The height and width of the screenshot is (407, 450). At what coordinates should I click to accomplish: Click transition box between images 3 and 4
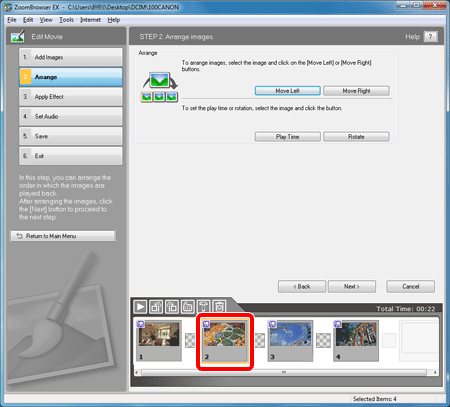pyautogui.click(x=323, y=340)
